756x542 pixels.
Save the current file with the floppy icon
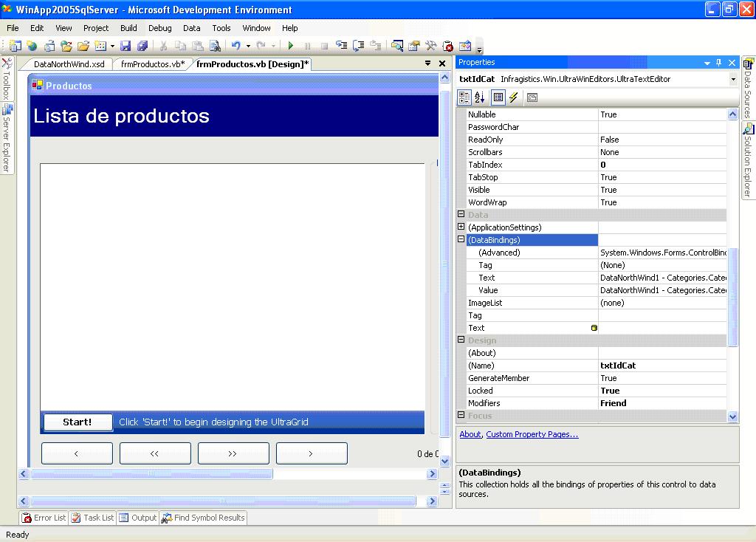(126, 46)
